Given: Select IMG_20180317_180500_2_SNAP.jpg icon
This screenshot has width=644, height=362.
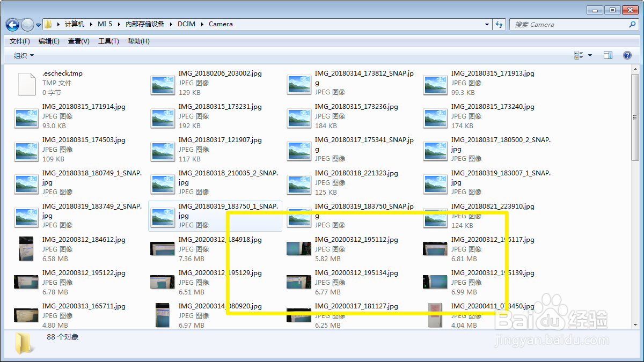Looking at the screenshot, I should 435,151.
